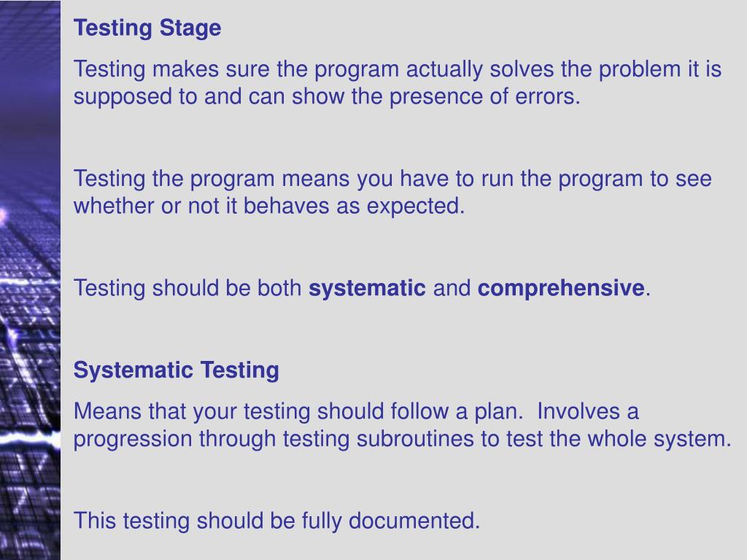747x560 pixels.
Task: Click the paragraph starting 'Testing makes sure'
Action: 398,83
